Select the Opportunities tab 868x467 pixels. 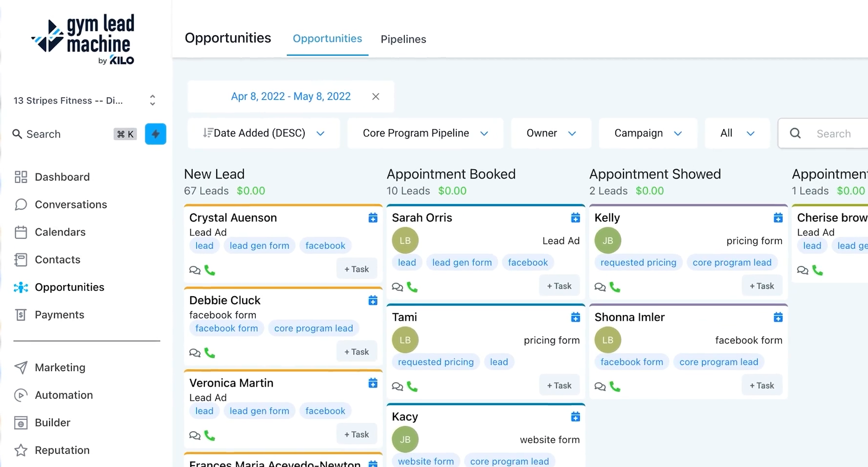[327, 38]
